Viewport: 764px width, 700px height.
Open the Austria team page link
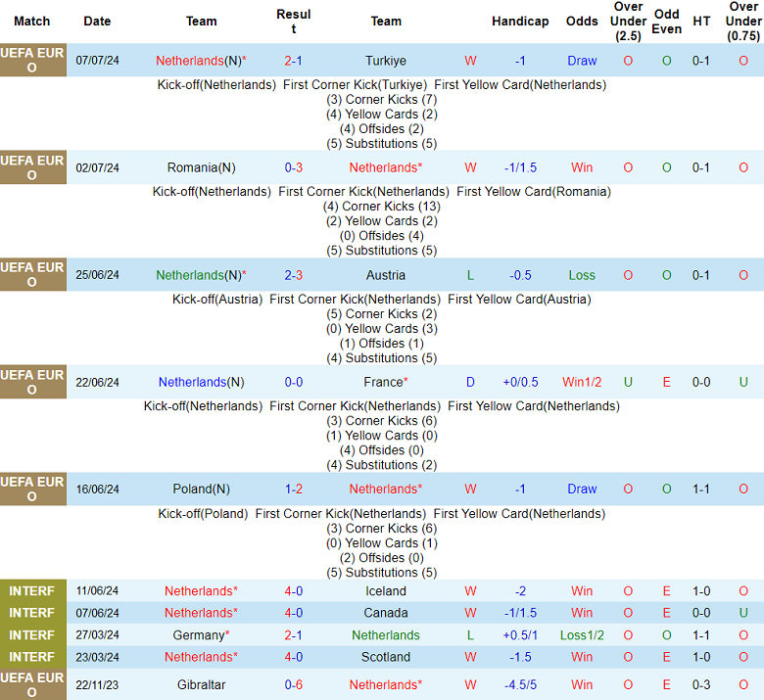point(385,275)
